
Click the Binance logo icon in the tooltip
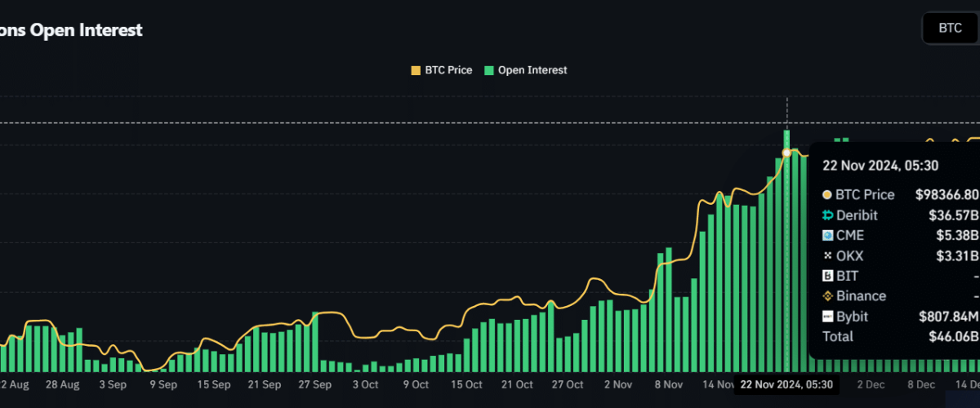(x=827, y=296)
